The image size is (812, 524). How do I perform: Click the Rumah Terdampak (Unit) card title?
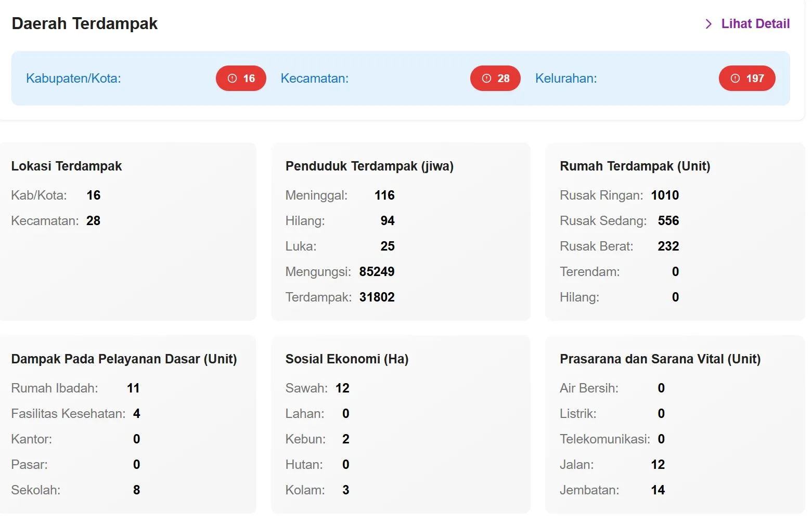coord(635,166)
